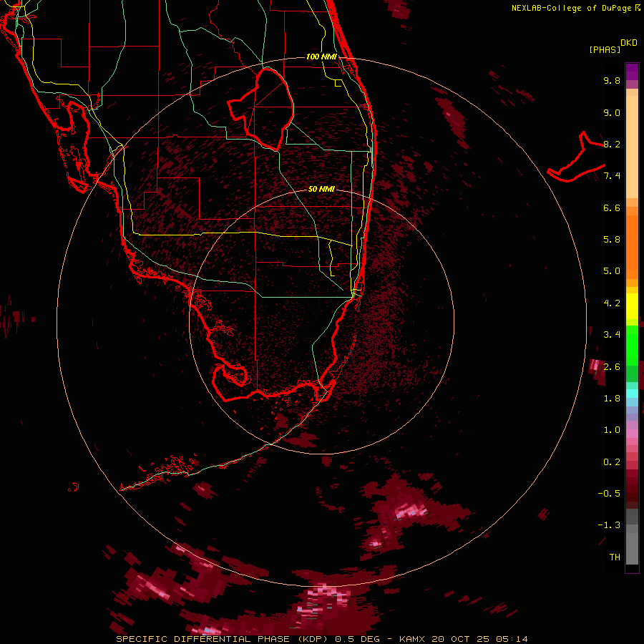Screen dimensions: 644x644
Task: Click the TH threshold label on the scale
Action: point(615,557)
